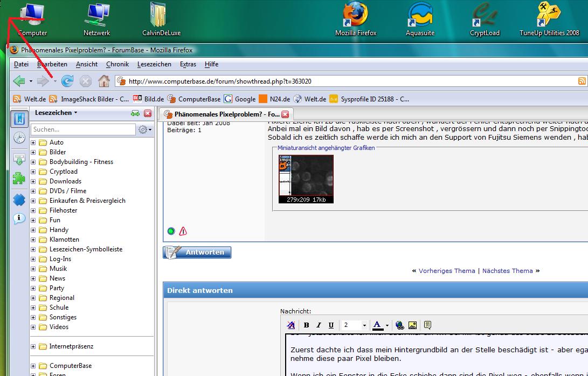Open the Netzwerk desktop icon
Screen dimensions: 588x376
click(x=97, y=19)
